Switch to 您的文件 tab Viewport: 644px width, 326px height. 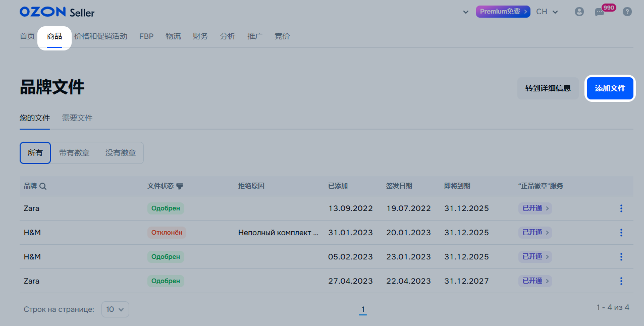35,118
